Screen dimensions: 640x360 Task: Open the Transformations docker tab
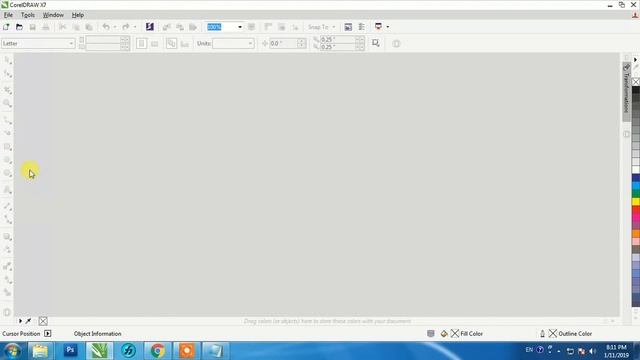click(626, 92)
